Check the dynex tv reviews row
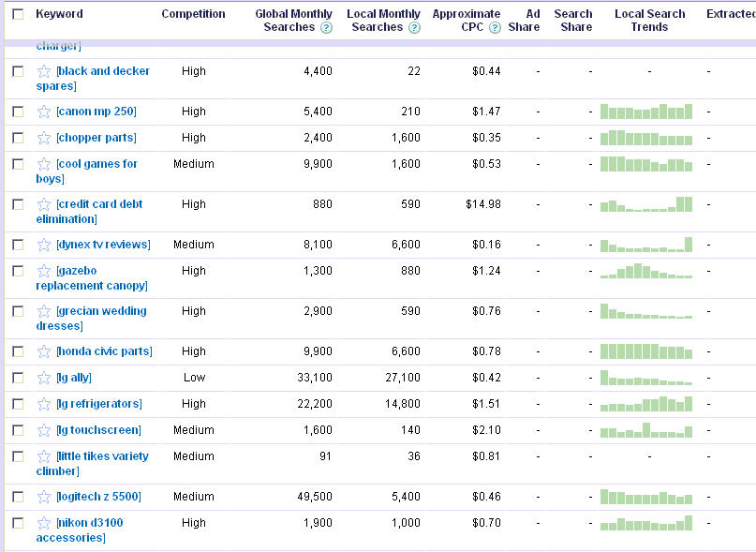This screenshot has height=552, width=756. pyautogui.click(x=18, y=245)
